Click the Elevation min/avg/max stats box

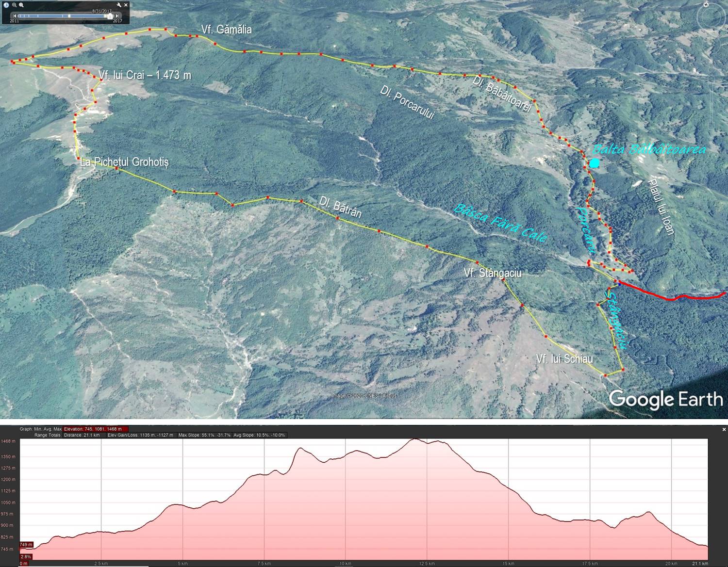pyautogui.click(x=96, y=429)
